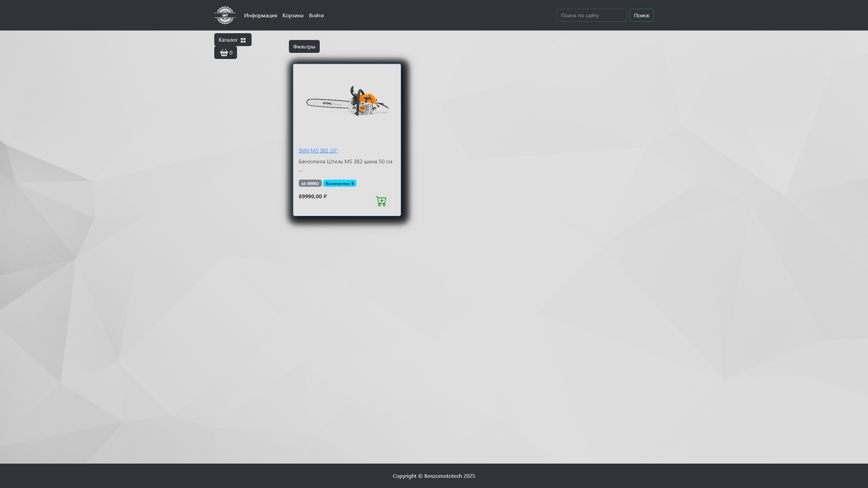Click the Количество: 5 badge
Image resolution: width=868 pixels, height=488 pixels.
(x=339, y=183)
